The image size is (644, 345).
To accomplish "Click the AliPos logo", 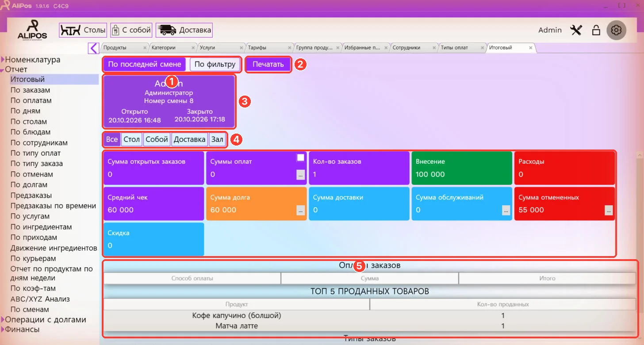I will pos(32,30).
